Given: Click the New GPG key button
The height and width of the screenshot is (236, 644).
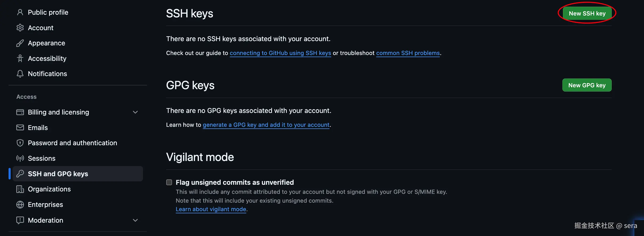Looking at the screenshot, I should 587,85.
